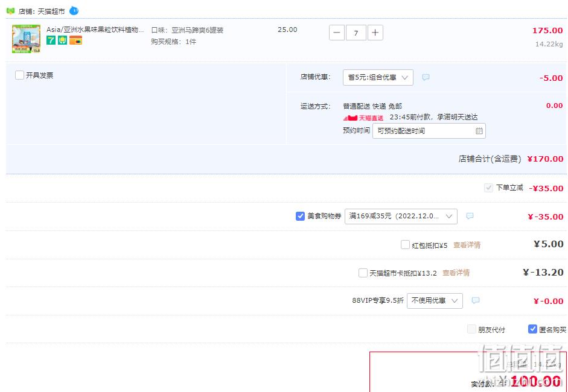
Task: Open calendar icon in delivery time field
Action: pyautogui.click(x=479, y=131)
